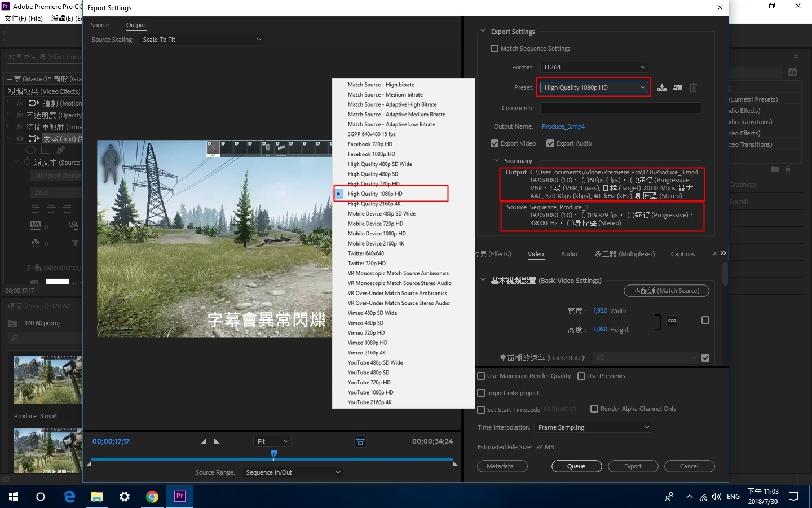The height and width of the screenshot is (508, 812).
Task: Toggle the Export Audio checkbox
Action: pyautogui.click(x=550, y=143)
